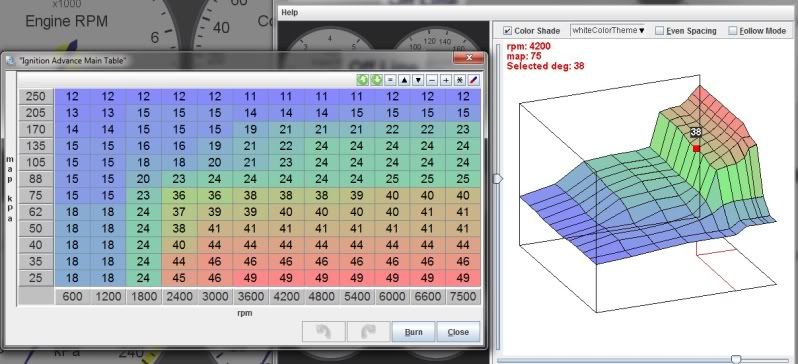798x364 pixels.
Task: Click the equals set-value icon
Action: (390, 80)
